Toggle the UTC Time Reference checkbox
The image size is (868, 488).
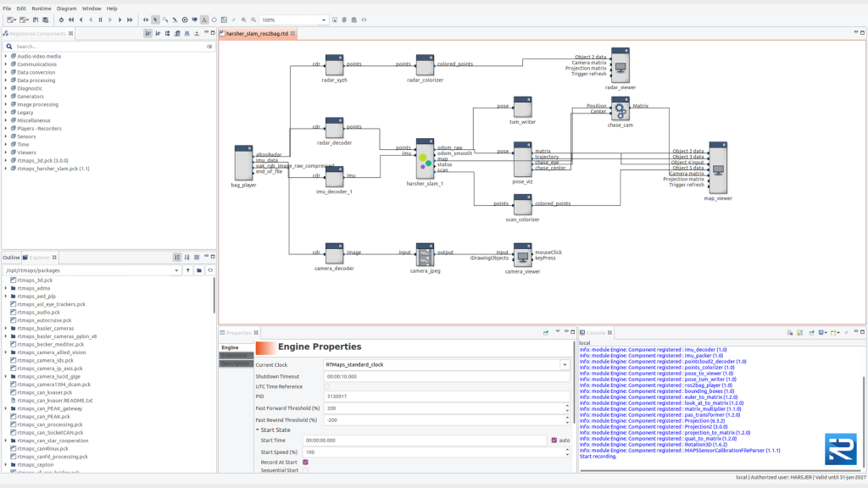(x=326, y=386)
